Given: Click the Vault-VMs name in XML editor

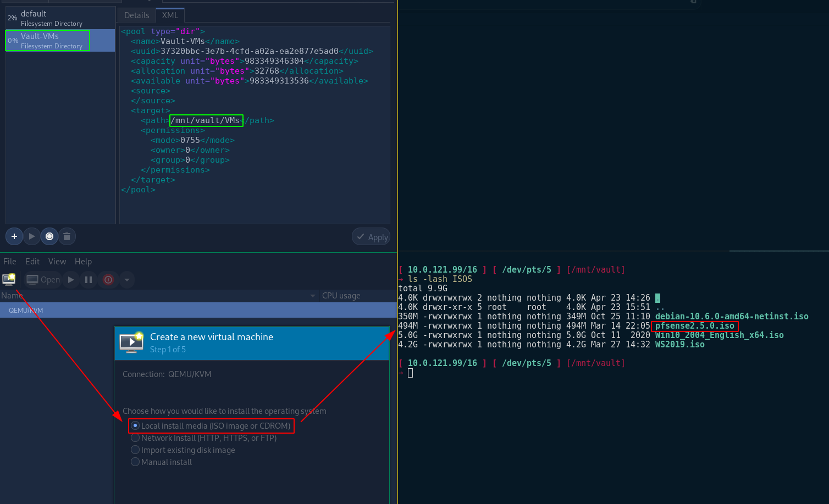Looking at the screenshot, I should pyautogui.click(x=183, y=41).
